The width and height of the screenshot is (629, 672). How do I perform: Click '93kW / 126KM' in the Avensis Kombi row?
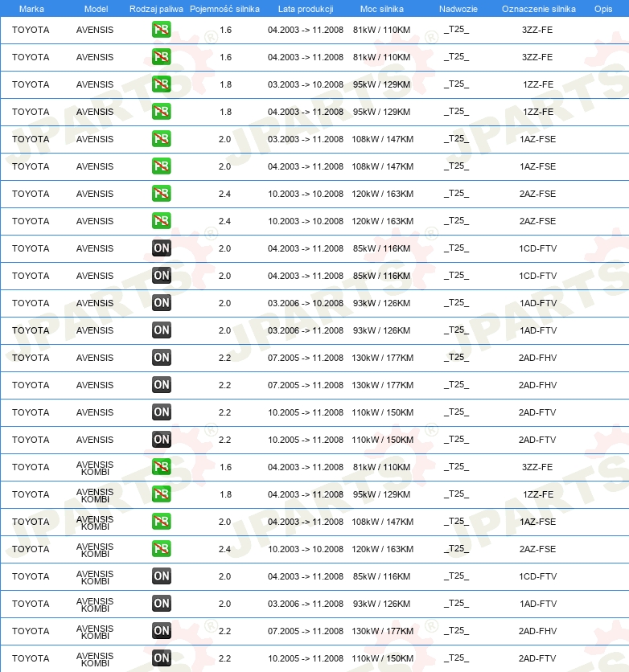coord(381,604)
